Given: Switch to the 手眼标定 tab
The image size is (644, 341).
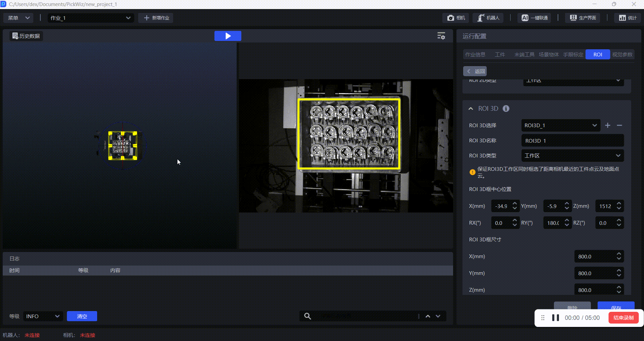Looking at the screenshot, I should click(x=573, y=54).
